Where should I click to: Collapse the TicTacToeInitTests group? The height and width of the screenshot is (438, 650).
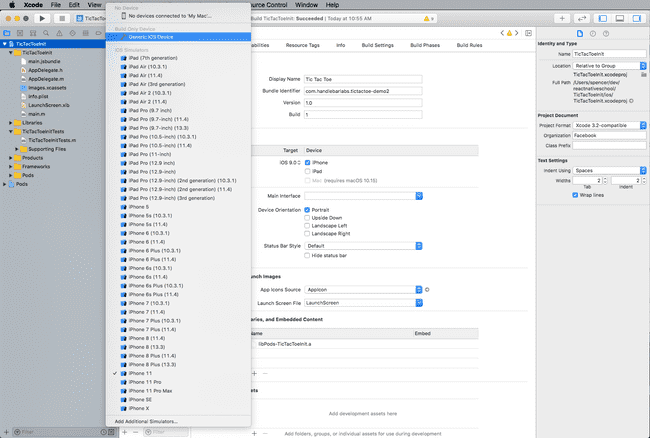point(10,131)
